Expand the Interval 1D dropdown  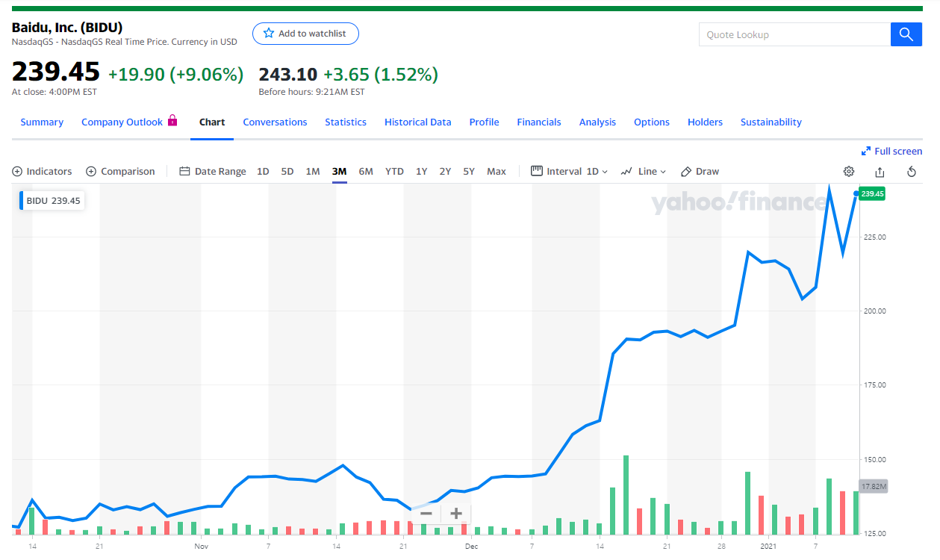570,172
